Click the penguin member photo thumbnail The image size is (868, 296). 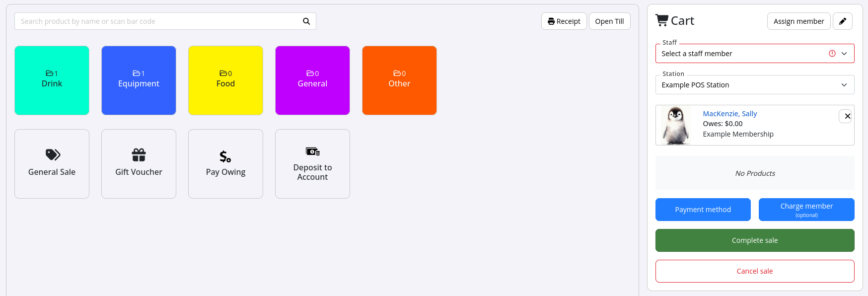tap(676, 125)
